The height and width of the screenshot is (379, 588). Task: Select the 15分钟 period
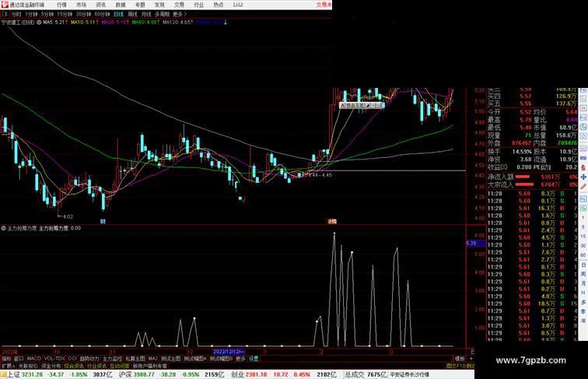click(65, 14)
